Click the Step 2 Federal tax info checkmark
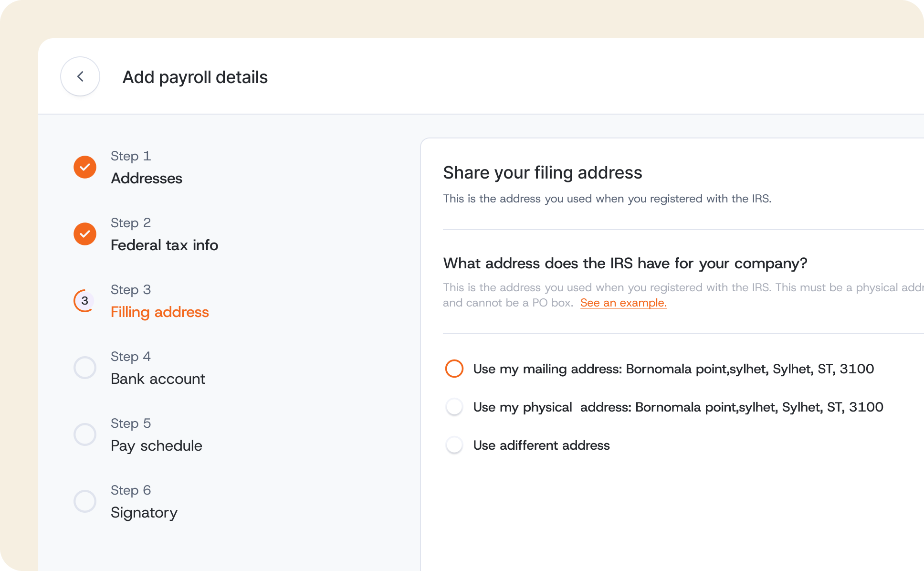 pos(84,234)
